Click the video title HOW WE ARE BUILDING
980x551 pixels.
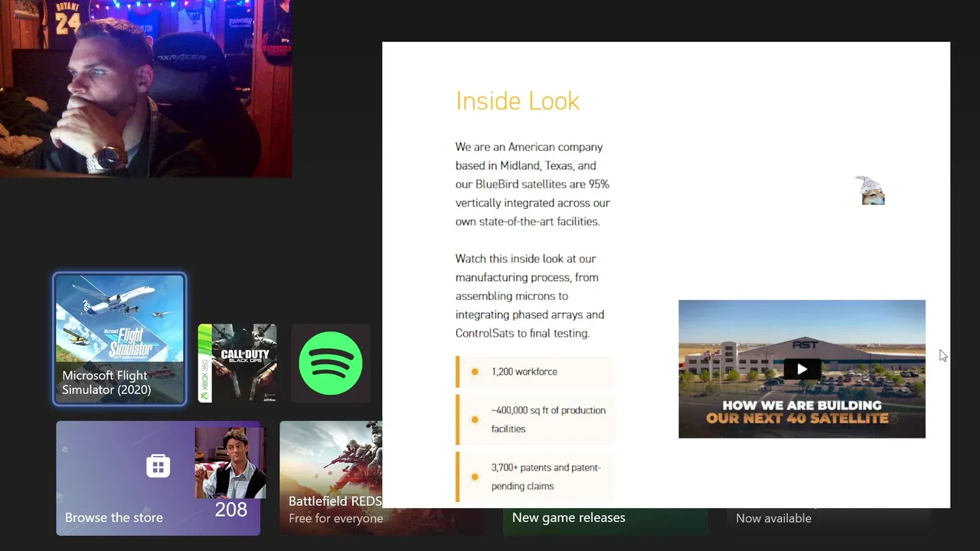(x=802, y=406)
